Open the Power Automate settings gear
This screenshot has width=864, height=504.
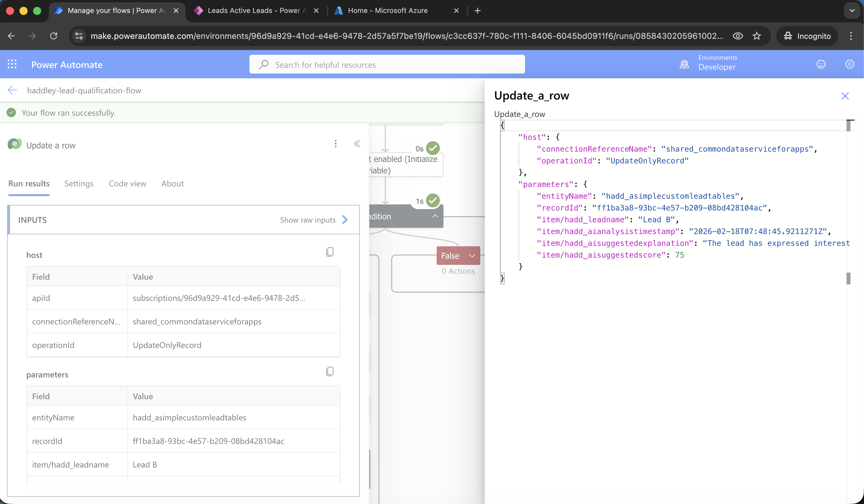(x=849, y=64)
